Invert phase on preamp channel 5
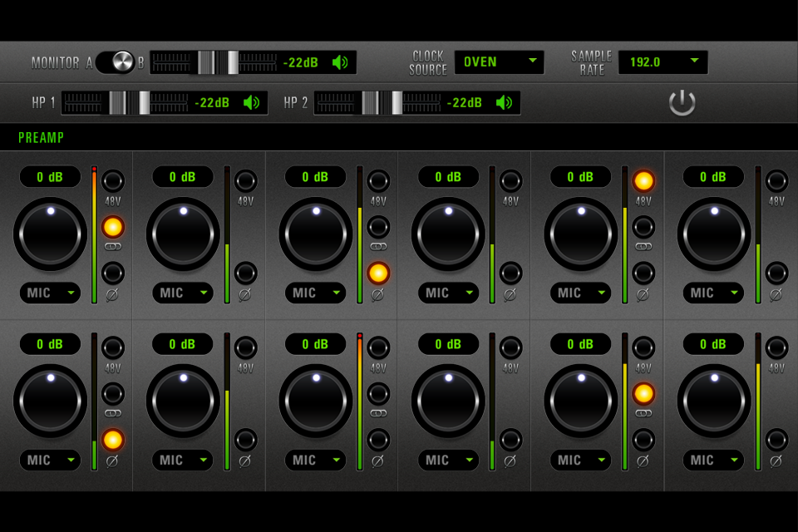The height and width of the screenshot is (532, 798). 643,273
